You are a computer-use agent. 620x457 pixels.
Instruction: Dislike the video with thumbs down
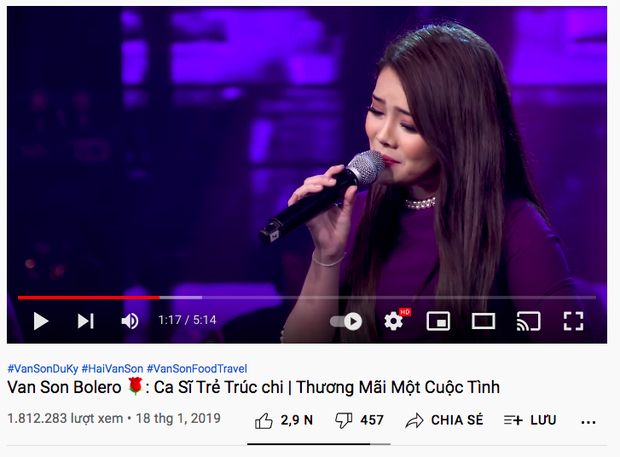point(343,421)
